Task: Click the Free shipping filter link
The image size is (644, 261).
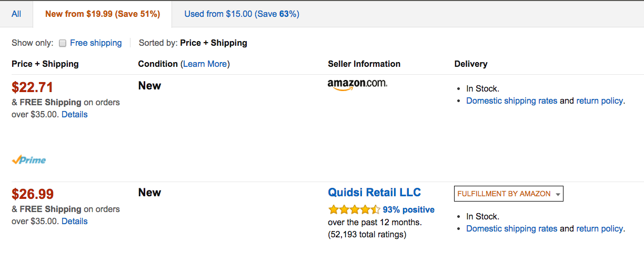Action: coord(96,43)
